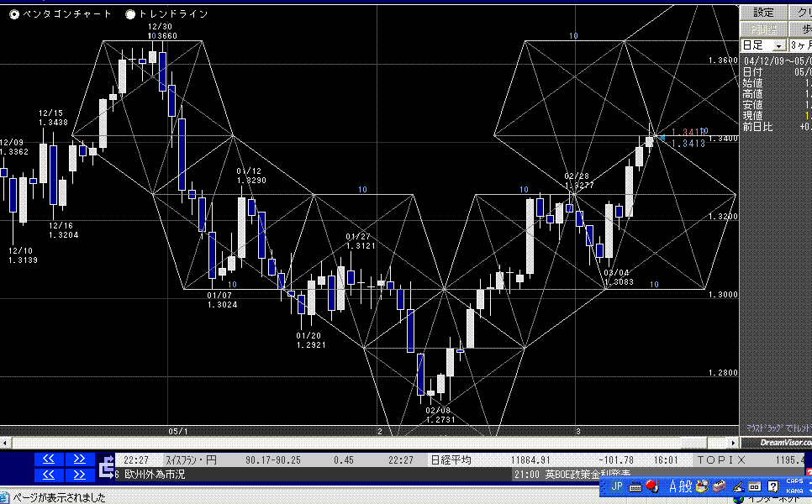Click the 12/10 1.3139 label
Image resolution: width=812 pixels, height=504 pixels.
coord(23,255)
